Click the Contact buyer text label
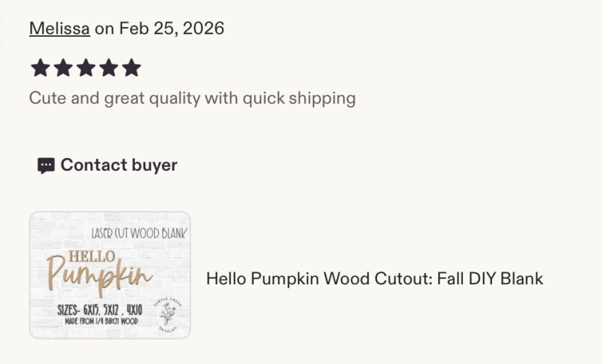 coord(119,165)
